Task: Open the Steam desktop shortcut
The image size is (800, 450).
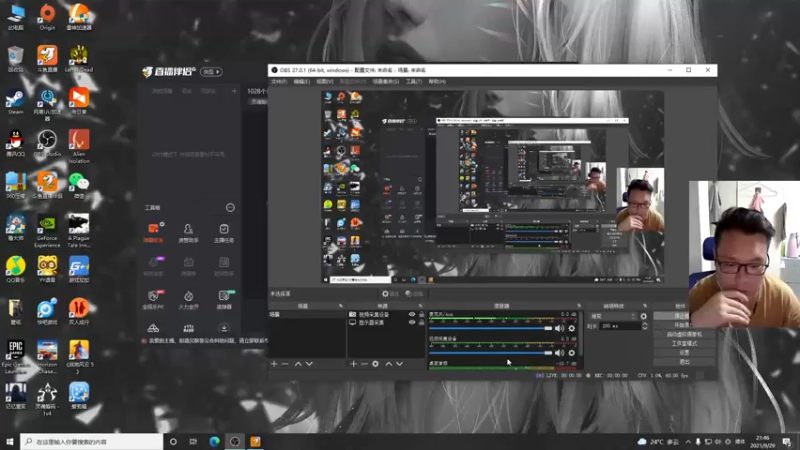Action: click(15, 101)
